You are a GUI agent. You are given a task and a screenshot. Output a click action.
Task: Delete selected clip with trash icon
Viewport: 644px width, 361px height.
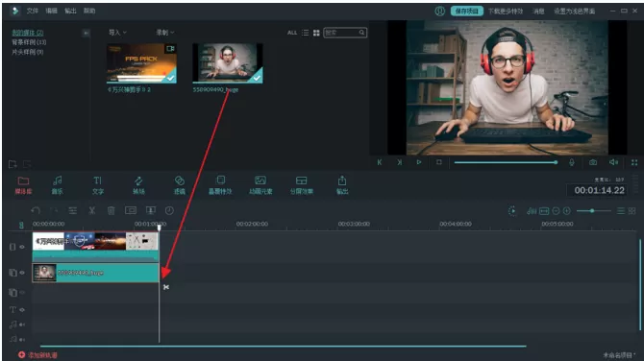point(111,210)
